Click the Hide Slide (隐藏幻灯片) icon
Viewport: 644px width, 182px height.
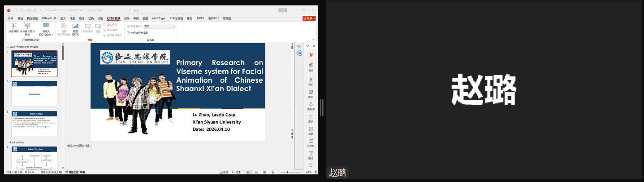click(75, 28)
